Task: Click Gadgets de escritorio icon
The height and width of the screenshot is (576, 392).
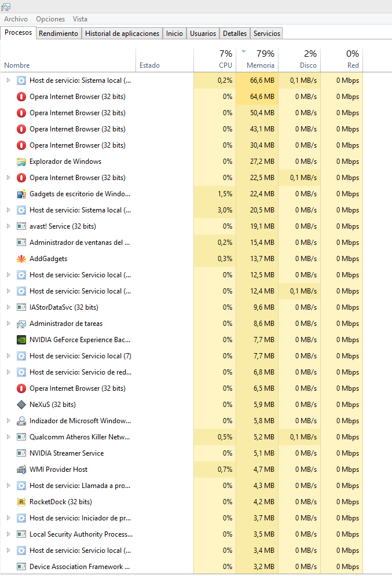Action: tap(21, 194)
